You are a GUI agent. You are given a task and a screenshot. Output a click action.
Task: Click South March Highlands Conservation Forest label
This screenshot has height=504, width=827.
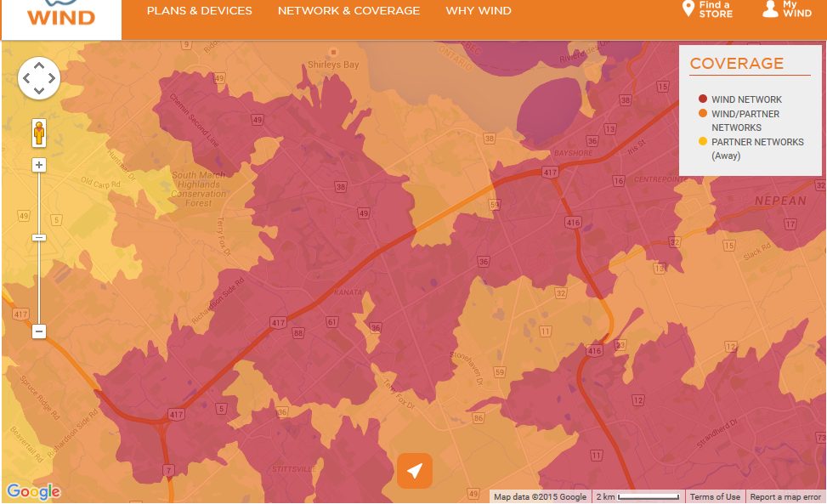pyautogui.click(x=198, y=189)
